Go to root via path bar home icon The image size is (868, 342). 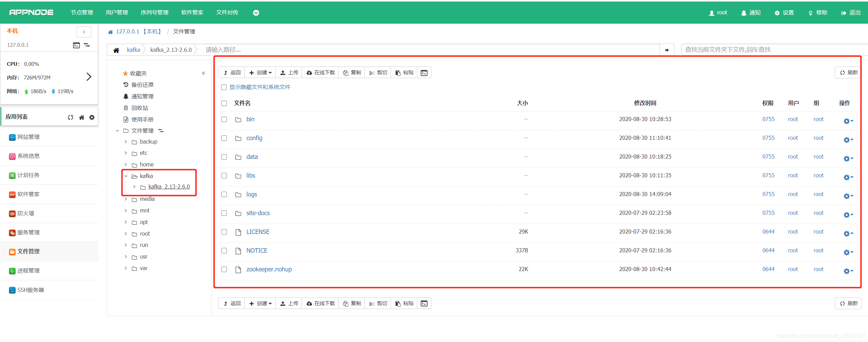tap(116, 50)
